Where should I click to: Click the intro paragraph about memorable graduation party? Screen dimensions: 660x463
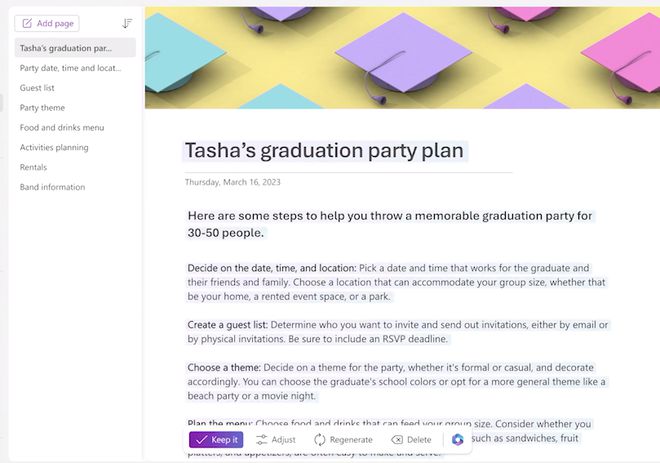pyautogui.click(x=390, y=224)
